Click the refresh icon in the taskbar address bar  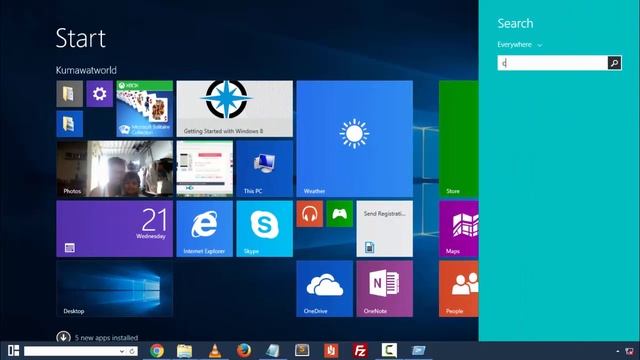tap(132, 351)
